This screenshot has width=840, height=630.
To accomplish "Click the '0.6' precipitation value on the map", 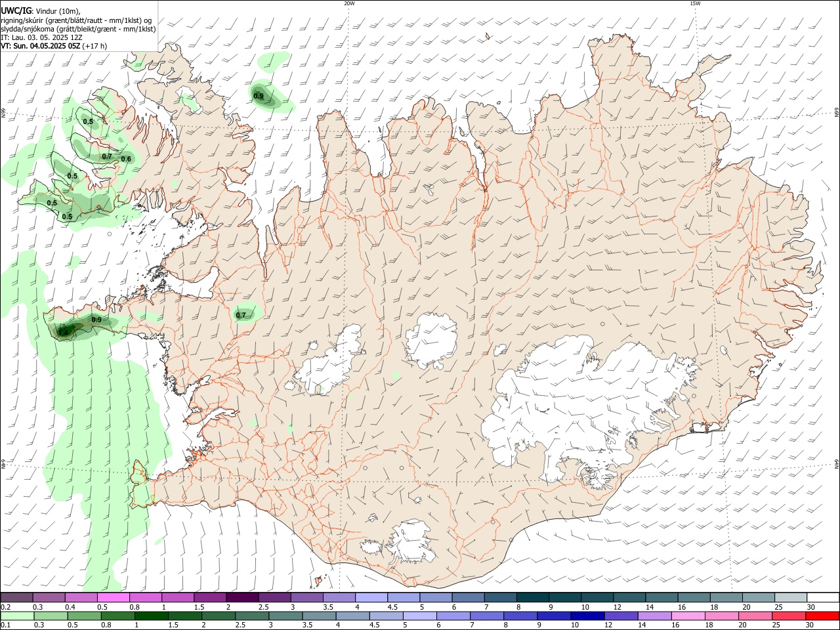I will point(126,159).
